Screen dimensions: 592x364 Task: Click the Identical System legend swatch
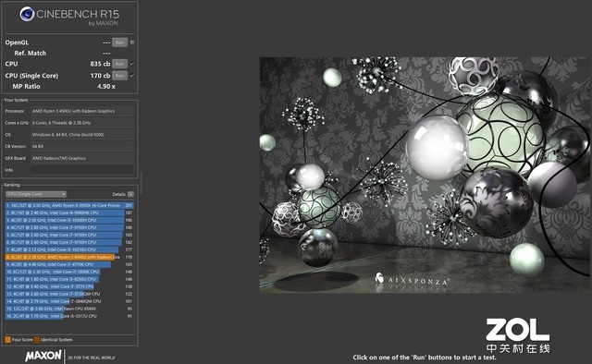pos(37,339)
